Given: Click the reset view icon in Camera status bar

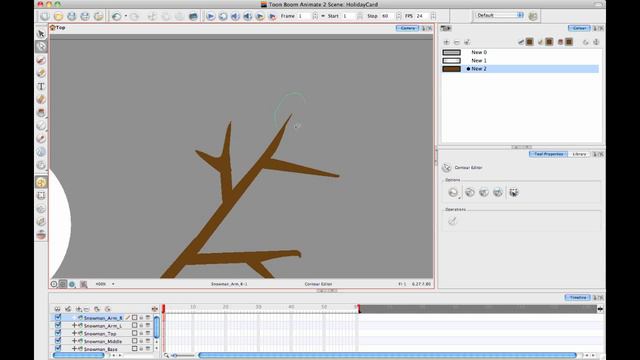Looking at the screenshot, I should tap(54, 284).
